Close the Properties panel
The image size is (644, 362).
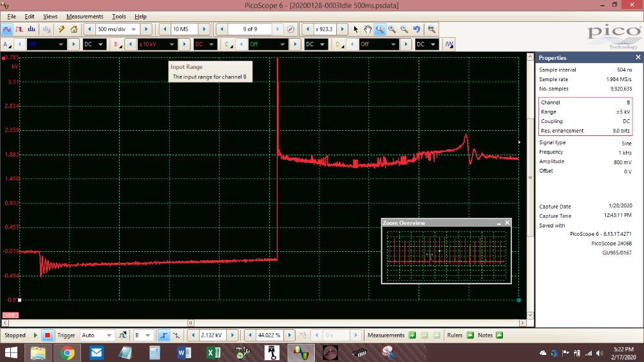click(638, 57)
